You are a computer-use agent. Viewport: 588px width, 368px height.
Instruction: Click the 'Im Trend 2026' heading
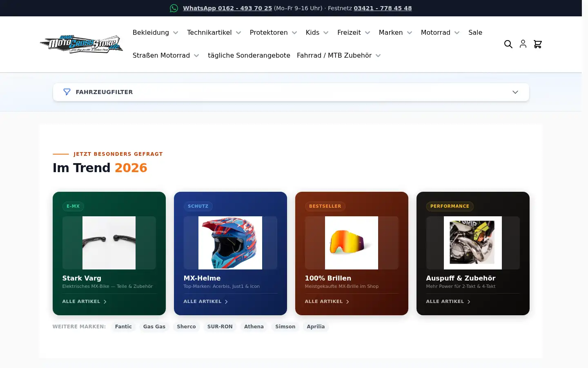(100, 168)
